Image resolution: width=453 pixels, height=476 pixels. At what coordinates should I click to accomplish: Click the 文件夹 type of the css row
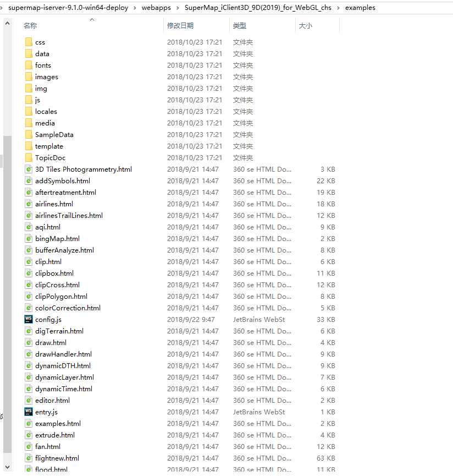coord(243,42)
